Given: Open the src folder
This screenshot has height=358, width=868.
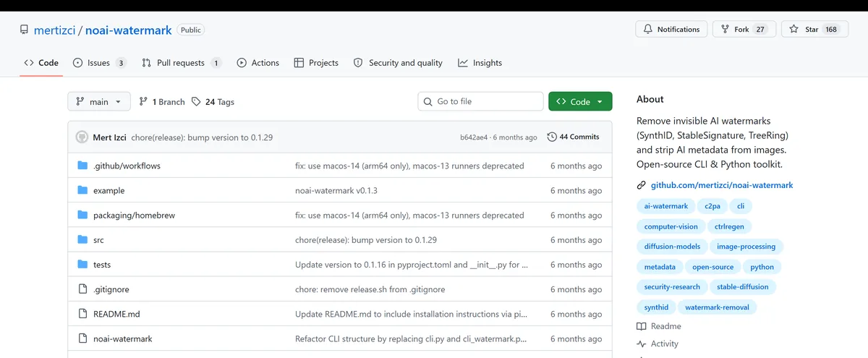Looking at the screenshot, I should point(98,240).
